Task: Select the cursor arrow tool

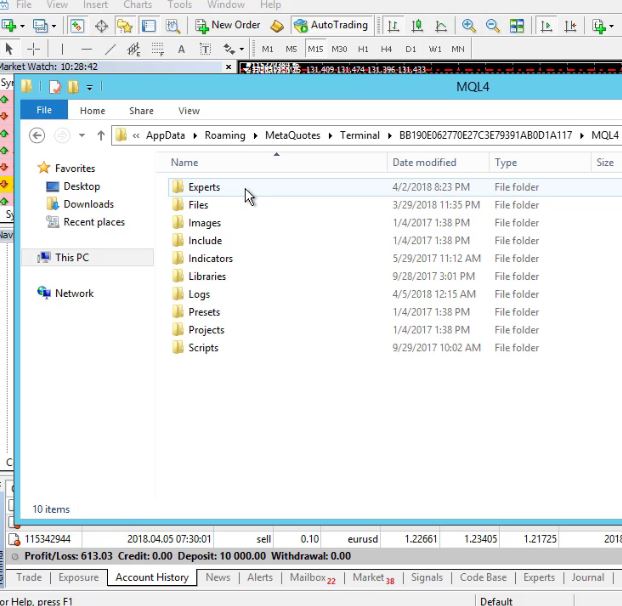Action: click(x=10, y=49)
